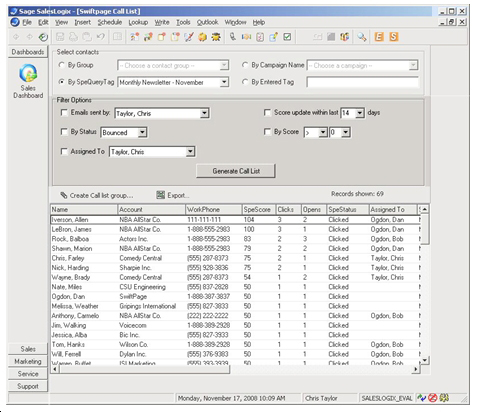Select the By Group radio button
The width and height of the screenshot is (479, 412).
(61, 65)
